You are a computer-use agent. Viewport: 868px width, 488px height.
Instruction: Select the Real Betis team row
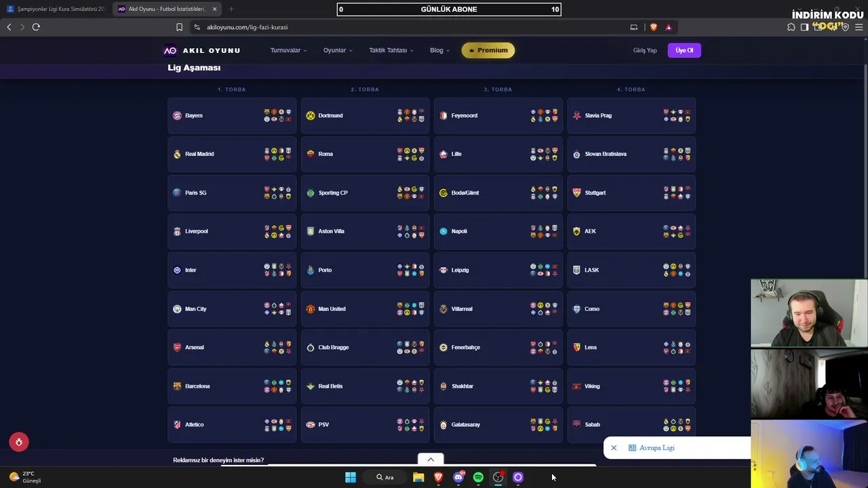point(365,386)
